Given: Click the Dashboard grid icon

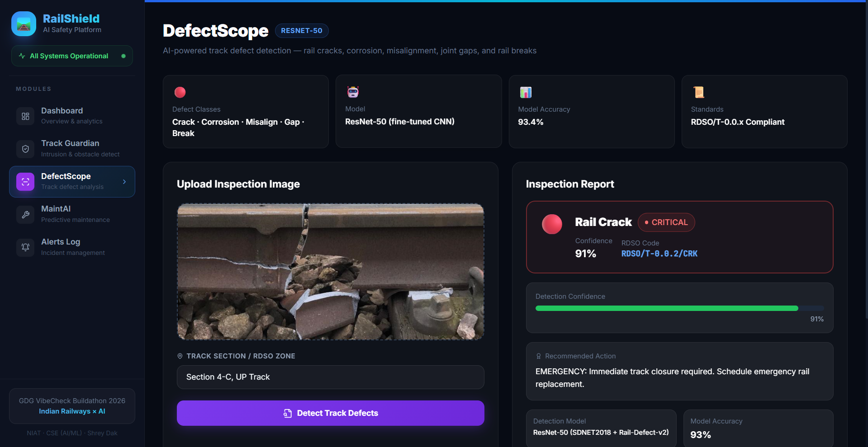Looking at the screenshot, I should tap(25, 116).
